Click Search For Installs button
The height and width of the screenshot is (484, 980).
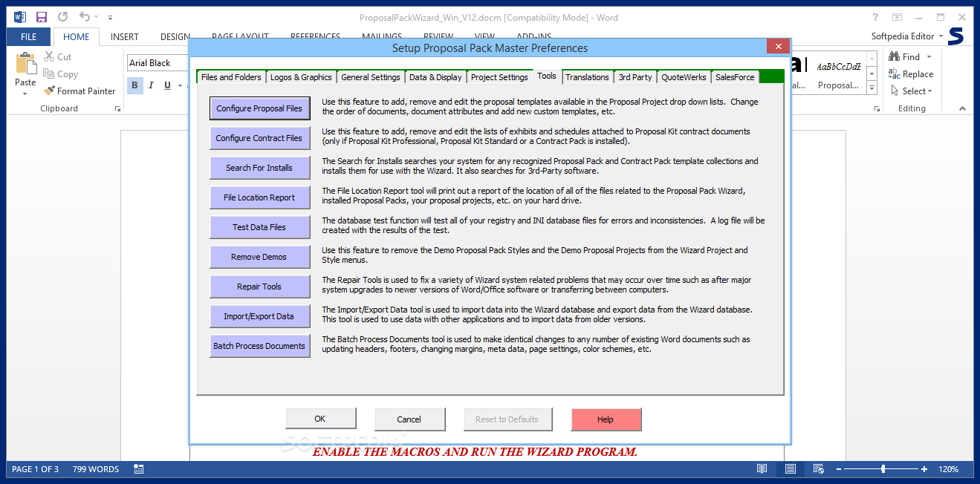tap(259, 168)
